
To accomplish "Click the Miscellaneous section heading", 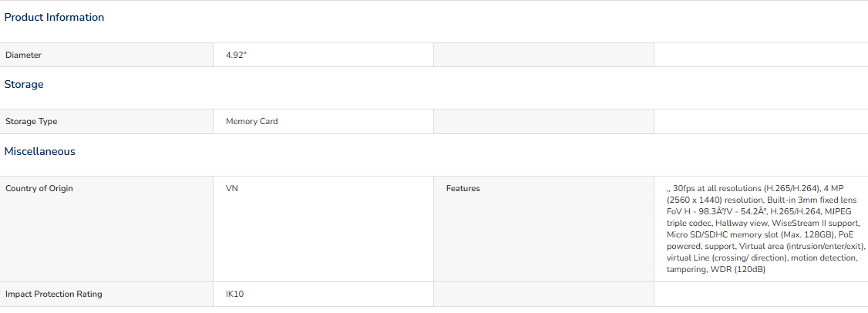I will [x=40, y=152].
